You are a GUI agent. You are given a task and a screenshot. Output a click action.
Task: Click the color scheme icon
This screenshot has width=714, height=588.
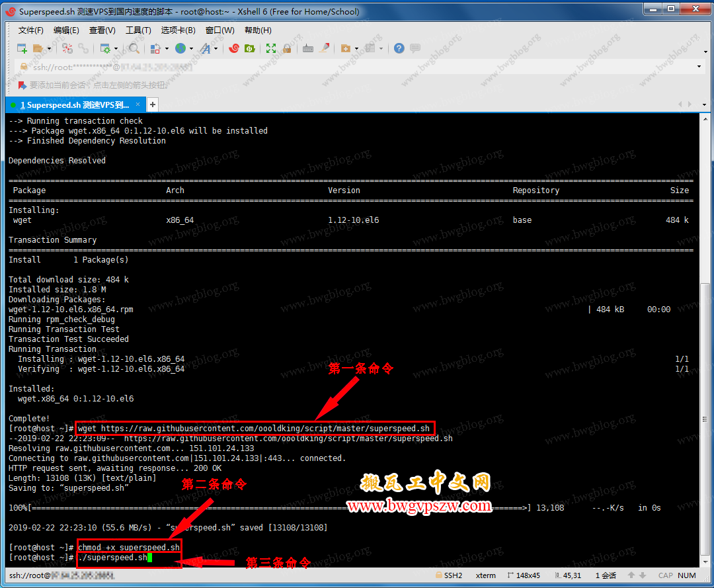point(155,48)
